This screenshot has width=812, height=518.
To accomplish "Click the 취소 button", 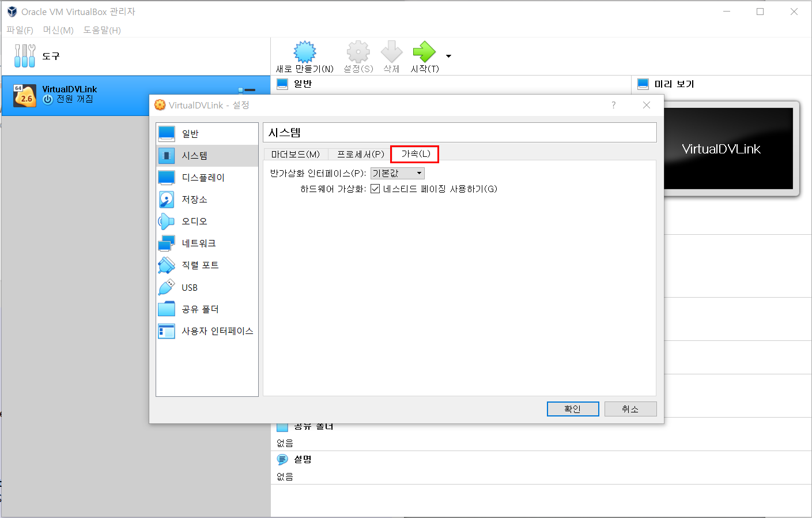I will click(x=630, y=409).
